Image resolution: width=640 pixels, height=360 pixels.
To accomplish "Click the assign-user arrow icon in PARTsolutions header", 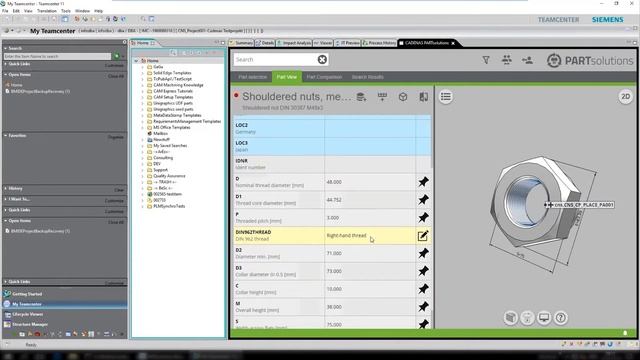I will point(527,60).
